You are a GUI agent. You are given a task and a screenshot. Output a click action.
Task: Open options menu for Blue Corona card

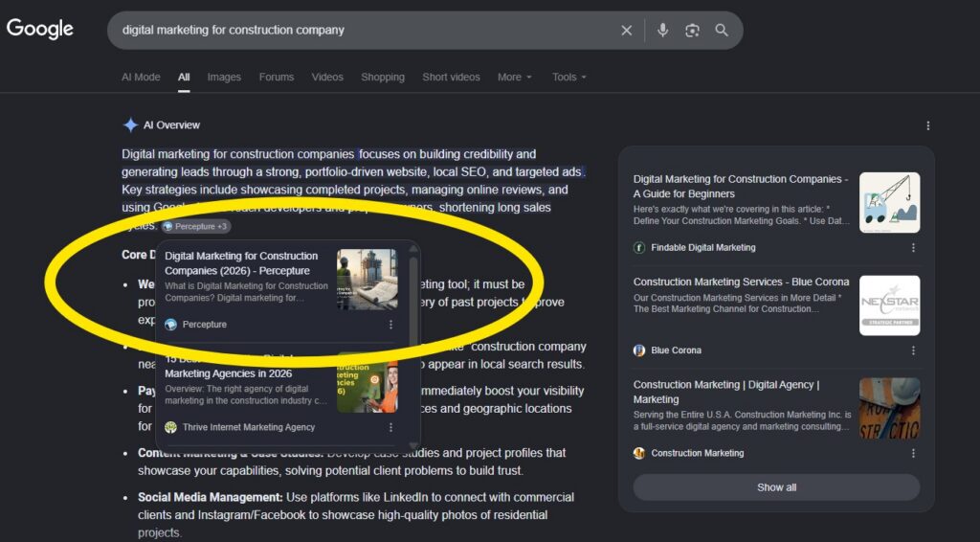[x=913, y=350]
